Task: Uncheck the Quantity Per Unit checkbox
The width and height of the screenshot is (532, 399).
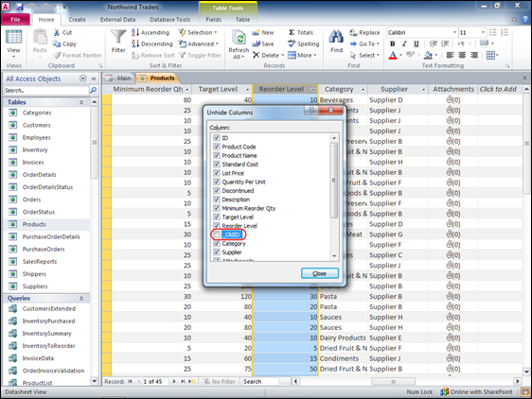Action: 217,182
